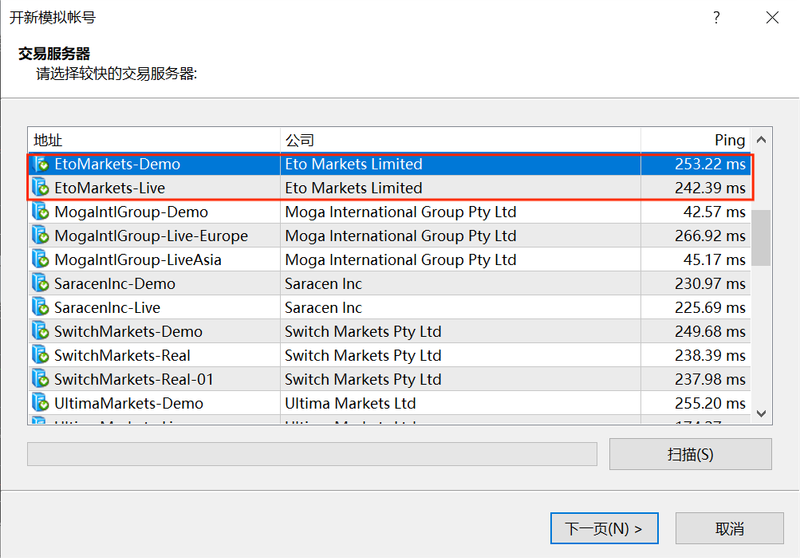The image size is (800, 558).
Task: Click the 238.39 ms ping value
Action: pyautogui.click(x=710, y=356)
